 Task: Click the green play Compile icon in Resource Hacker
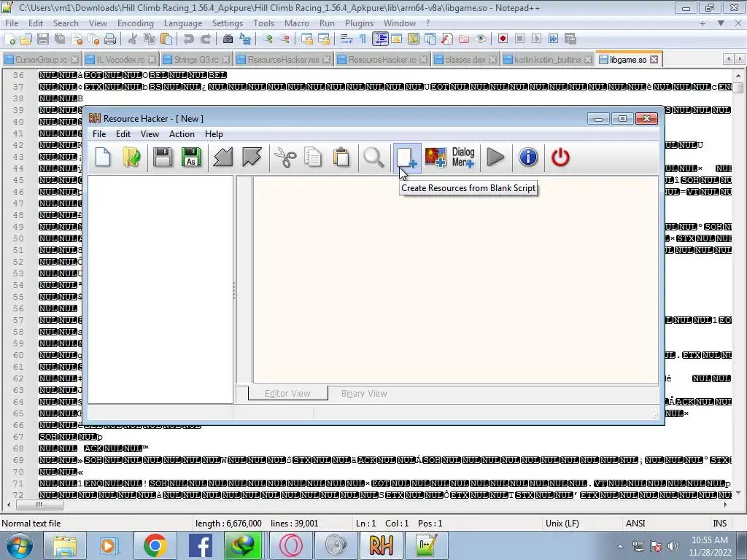point(495,157)
